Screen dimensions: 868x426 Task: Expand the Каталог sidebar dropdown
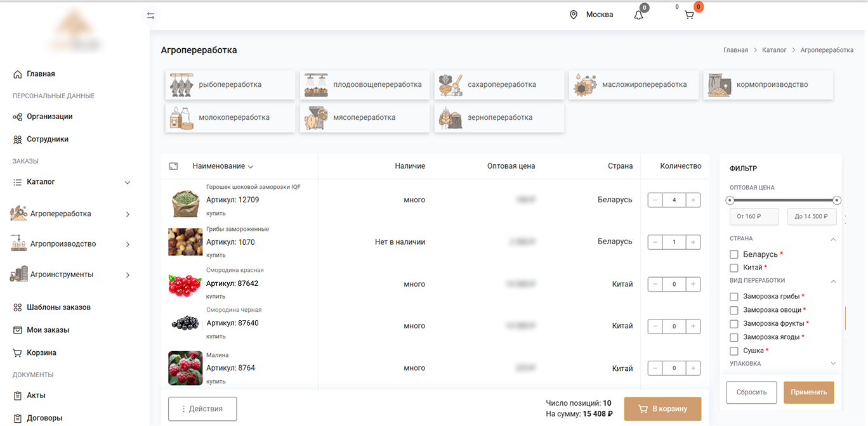pyautogui.click(x=128, y=183)
